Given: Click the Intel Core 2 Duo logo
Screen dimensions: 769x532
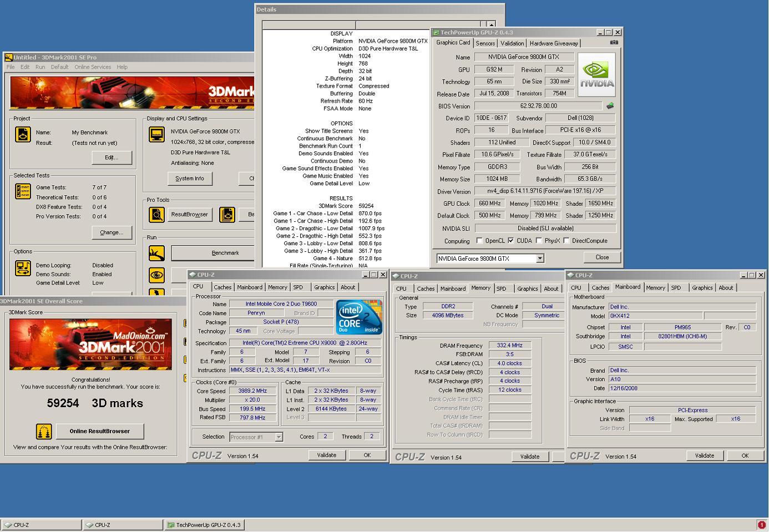Looking at the screenshot, I should (x=359, y=317).
